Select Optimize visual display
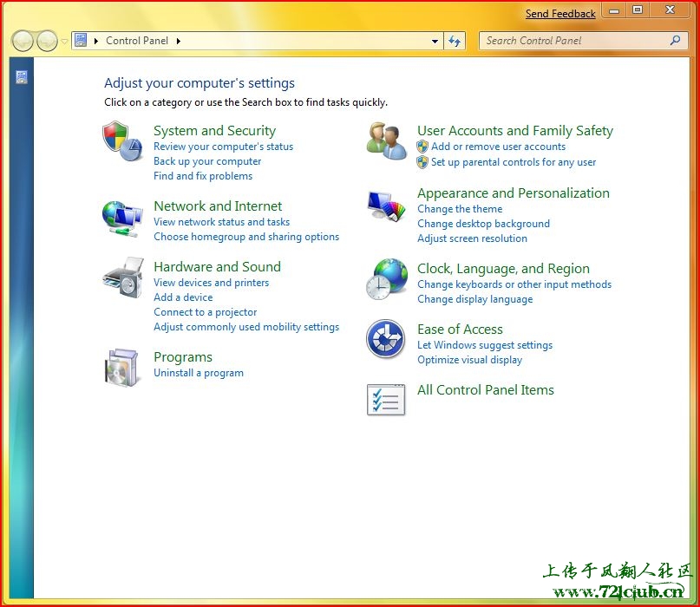The image size is (700, 607). point(469,360)
